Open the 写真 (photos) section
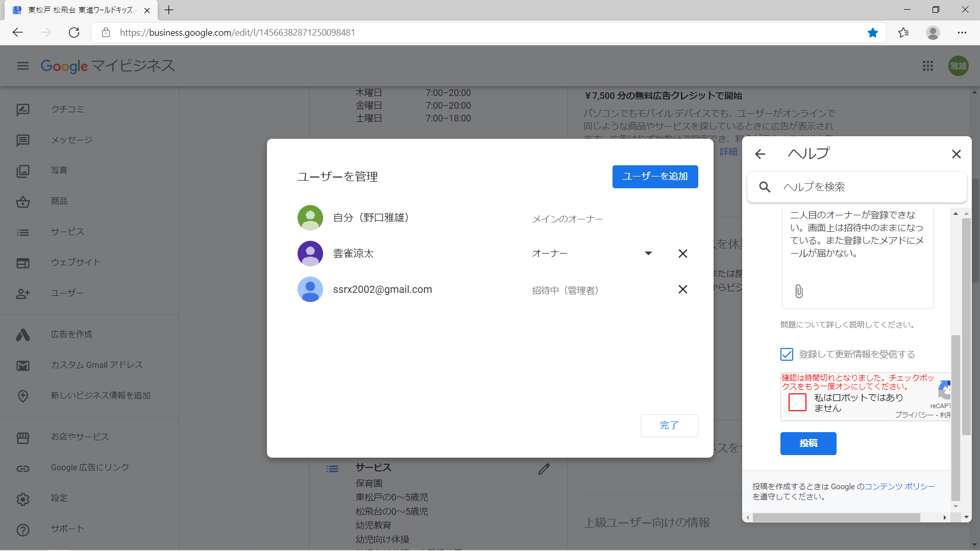 59,170
